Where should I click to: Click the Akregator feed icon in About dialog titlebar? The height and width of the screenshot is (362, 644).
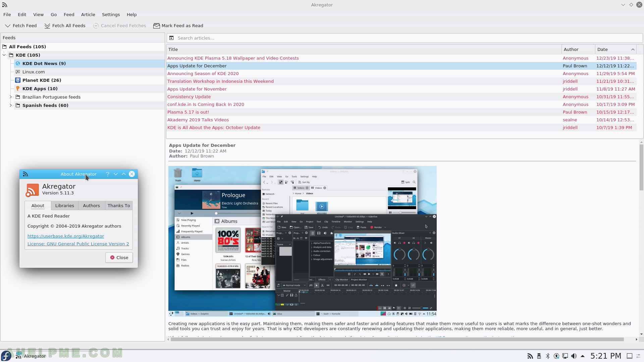pos(25,174)
